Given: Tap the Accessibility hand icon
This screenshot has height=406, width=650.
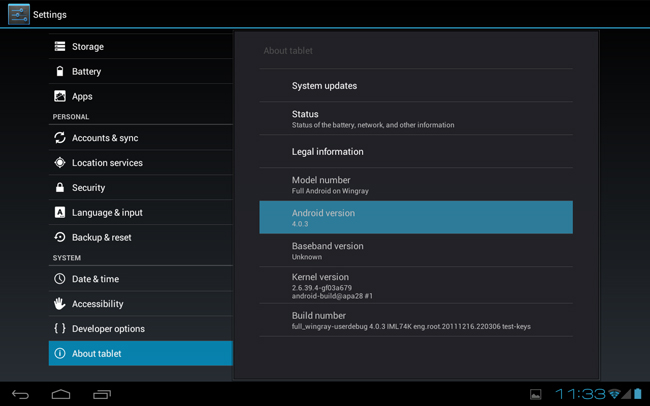Looking at the screenshot, I should click(x=60, y=304).
